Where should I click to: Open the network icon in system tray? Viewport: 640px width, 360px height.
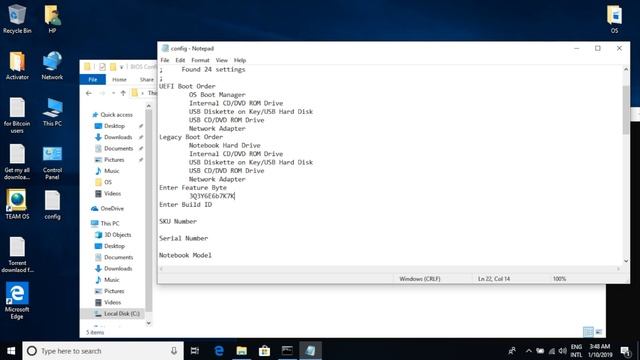pyautogui.click(x=552, y=351)
